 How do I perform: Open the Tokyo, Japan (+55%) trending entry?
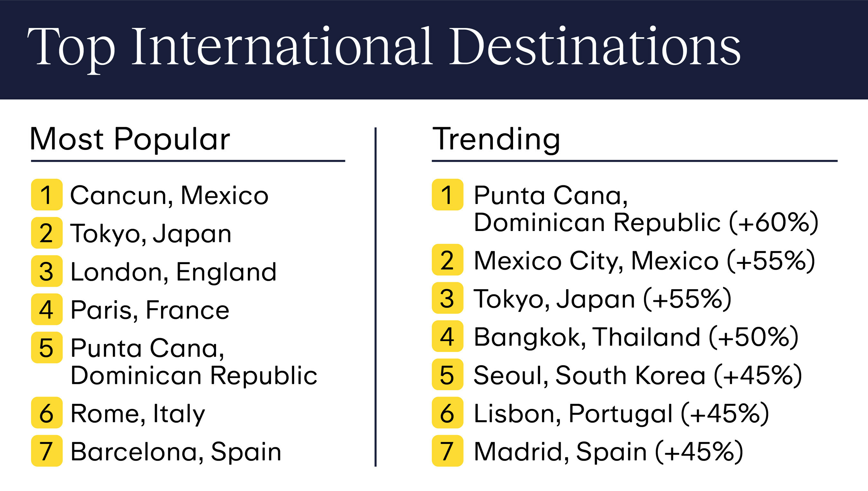coord(602,299)
